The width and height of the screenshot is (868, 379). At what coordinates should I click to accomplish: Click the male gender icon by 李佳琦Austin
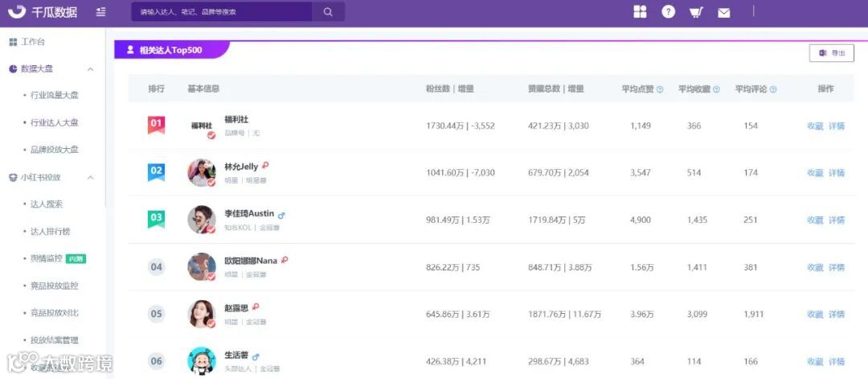pyautogui.click(x=281, y=215)
